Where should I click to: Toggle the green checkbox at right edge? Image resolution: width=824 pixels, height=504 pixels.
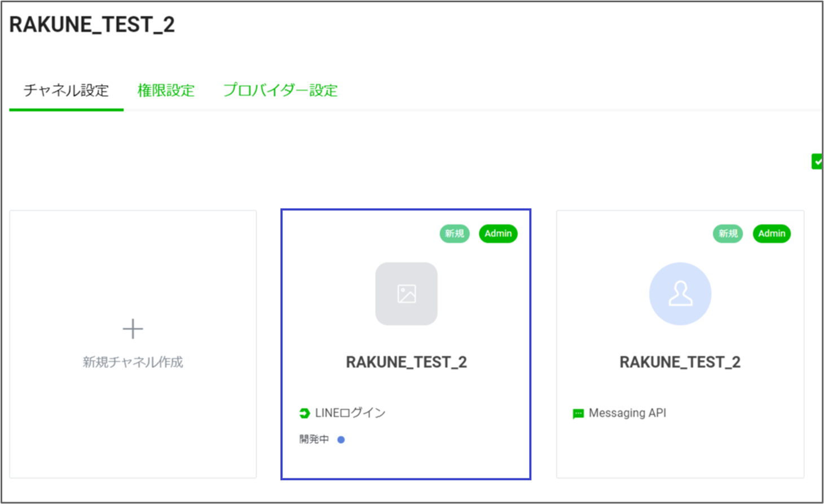point(817,161)
